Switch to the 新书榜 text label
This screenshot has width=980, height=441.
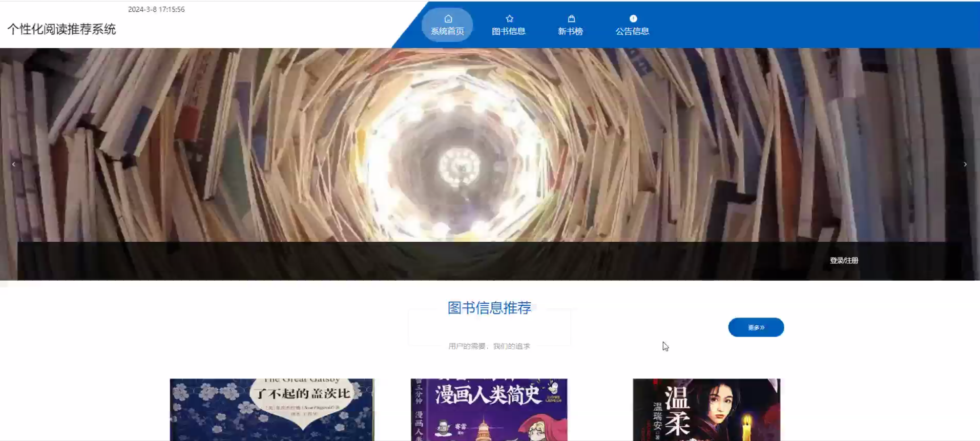(x=570, y=31)
